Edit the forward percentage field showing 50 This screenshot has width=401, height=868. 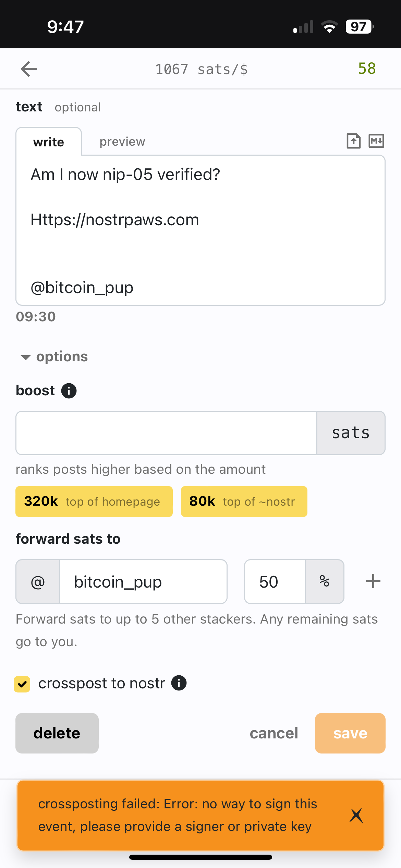[x=275, y=582]
